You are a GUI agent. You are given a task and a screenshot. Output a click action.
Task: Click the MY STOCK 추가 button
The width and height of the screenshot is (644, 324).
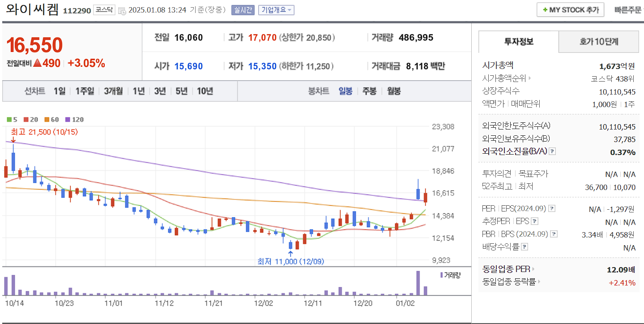point(570,9)
